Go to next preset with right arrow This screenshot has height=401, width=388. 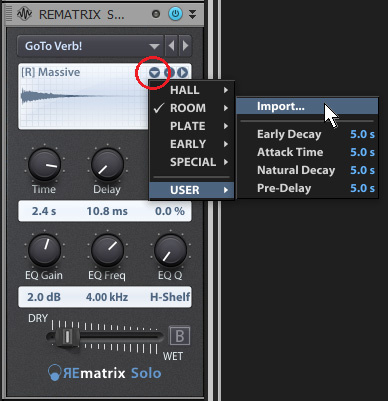[x=185, y=46]
